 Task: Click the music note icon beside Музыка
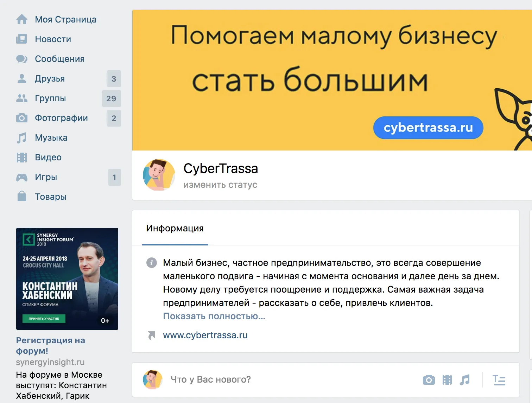[22, 137]
